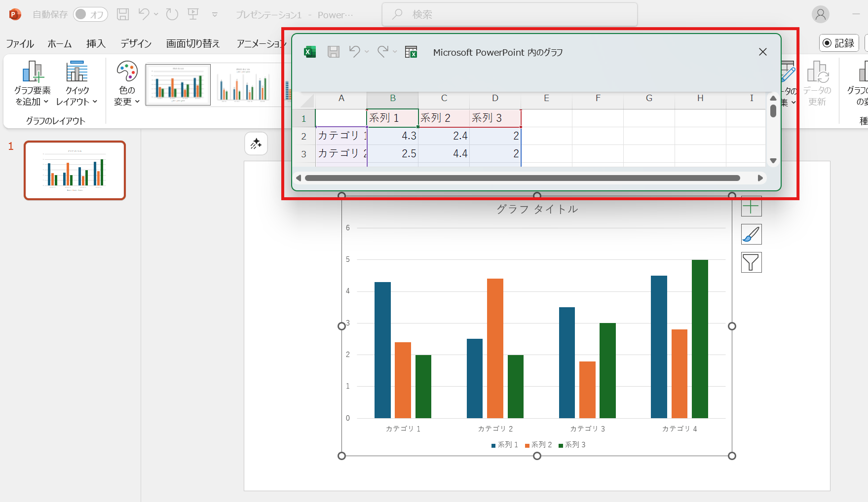Open the 挿入 ribbon tab

pos(96,44)
